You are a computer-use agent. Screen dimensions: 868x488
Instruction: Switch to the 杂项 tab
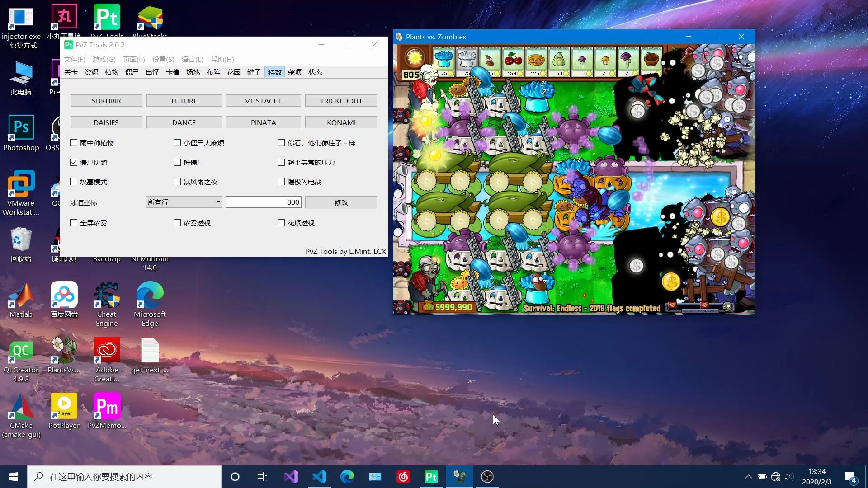click(x=295, y=72)
